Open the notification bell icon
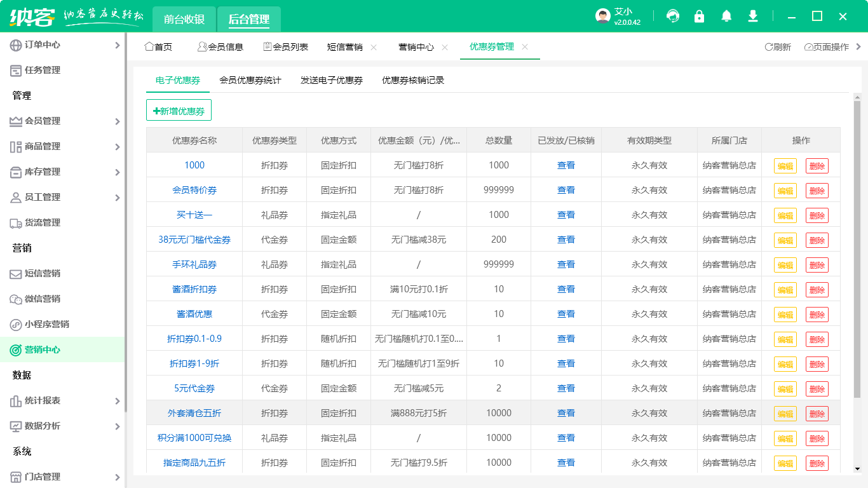Screen dimensions: 868x488 pos(726,16)
